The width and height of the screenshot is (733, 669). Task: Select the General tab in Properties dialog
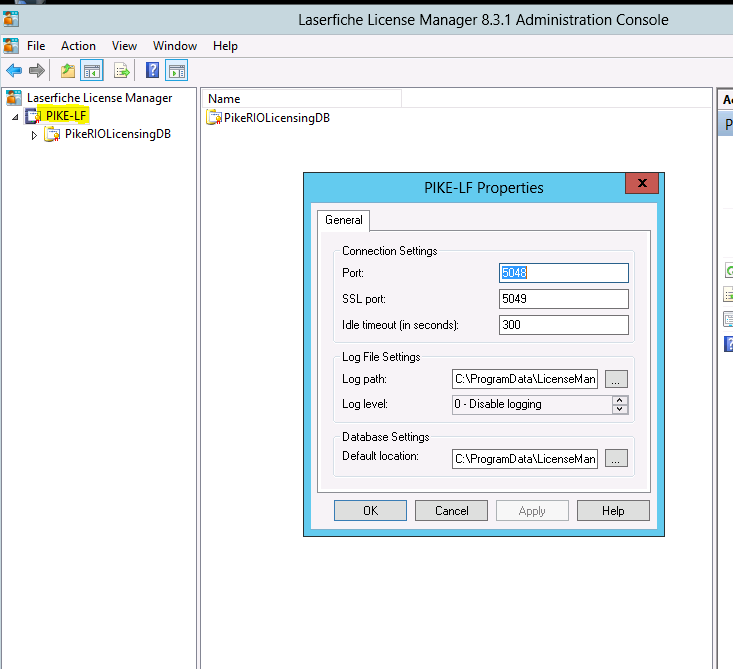(344, 220)
